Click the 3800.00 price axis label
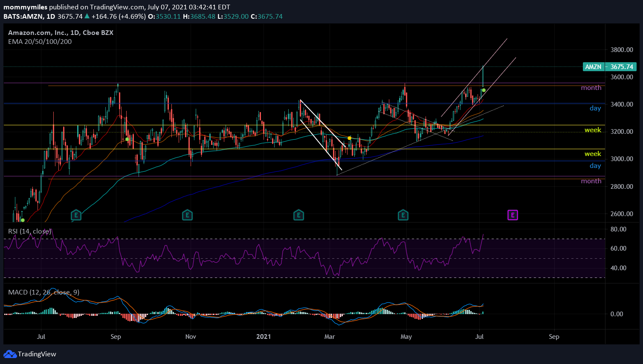The height and width of the screenshot is (364, 643). pyautogui.click(x=622, y=50)
